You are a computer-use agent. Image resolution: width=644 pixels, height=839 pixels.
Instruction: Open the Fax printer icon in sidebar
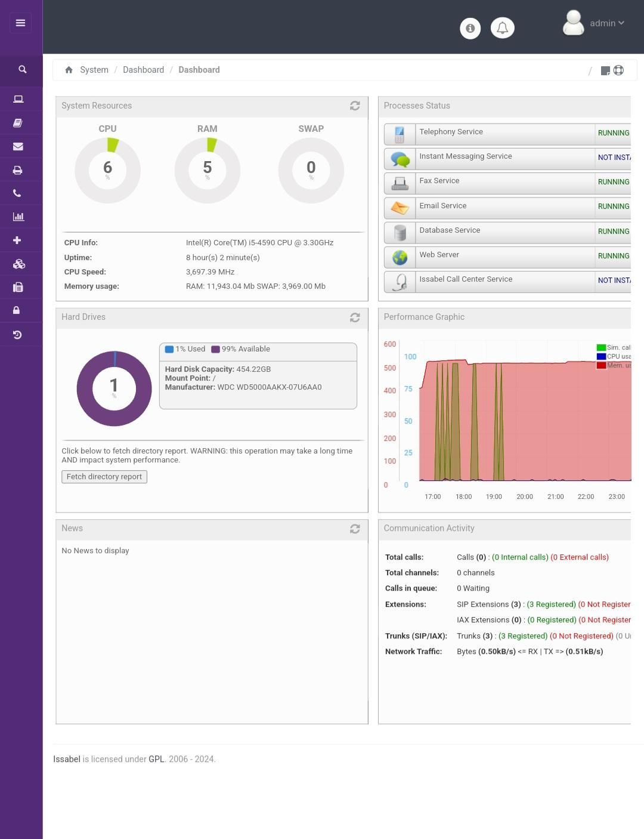17,170
